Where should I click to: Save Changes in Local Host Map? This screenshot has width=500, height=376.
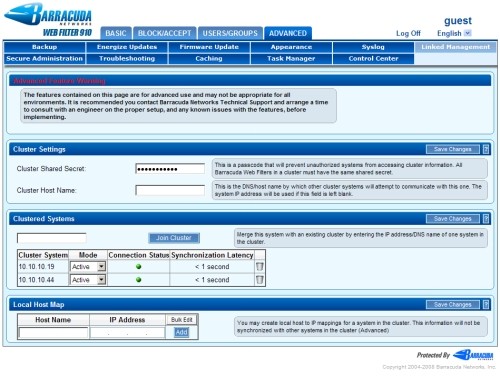coord(453,304)
